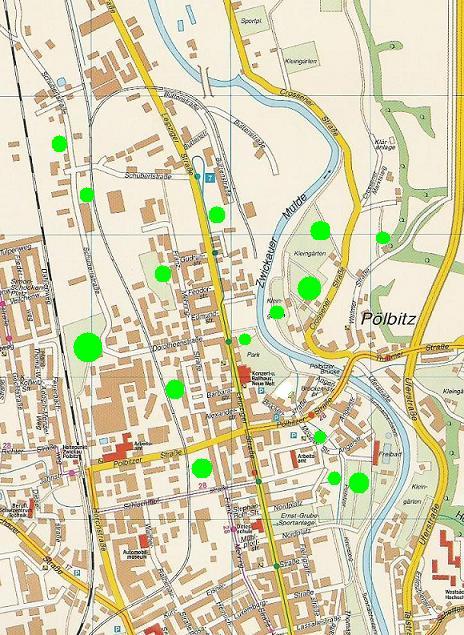Click the largest green dot west of Dorotheenstraße
The height and width of the screenshot is (635, 464).
(88, 347)
